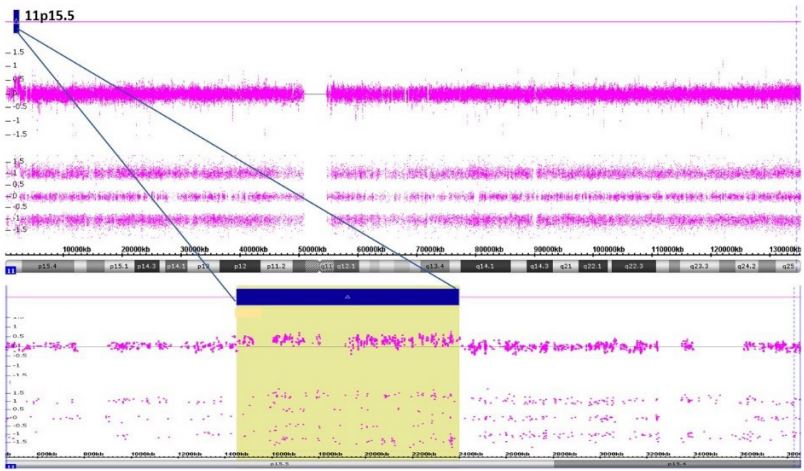804x471 pixels.
Task: Click the p15.5 band in lower ideogram
Action: 278,465
